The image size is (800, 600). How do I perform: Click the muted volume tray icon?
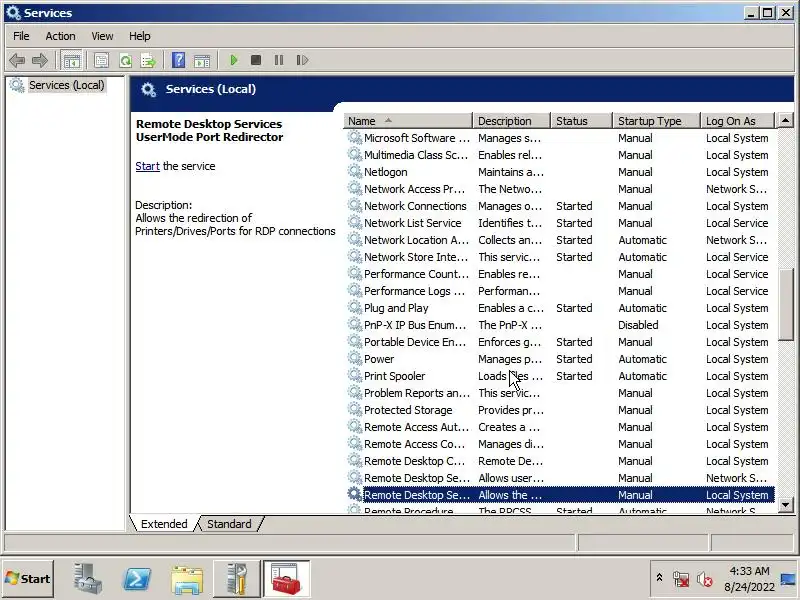[705, 579]
